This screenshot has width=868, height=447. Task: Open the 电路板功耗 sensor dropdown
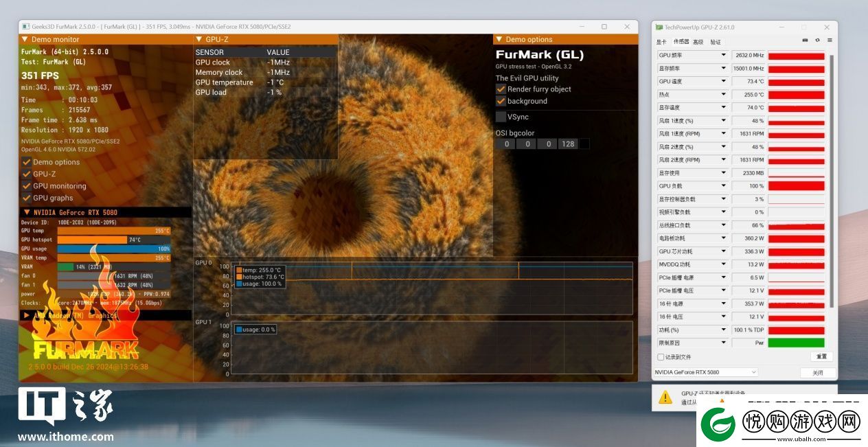723,238
